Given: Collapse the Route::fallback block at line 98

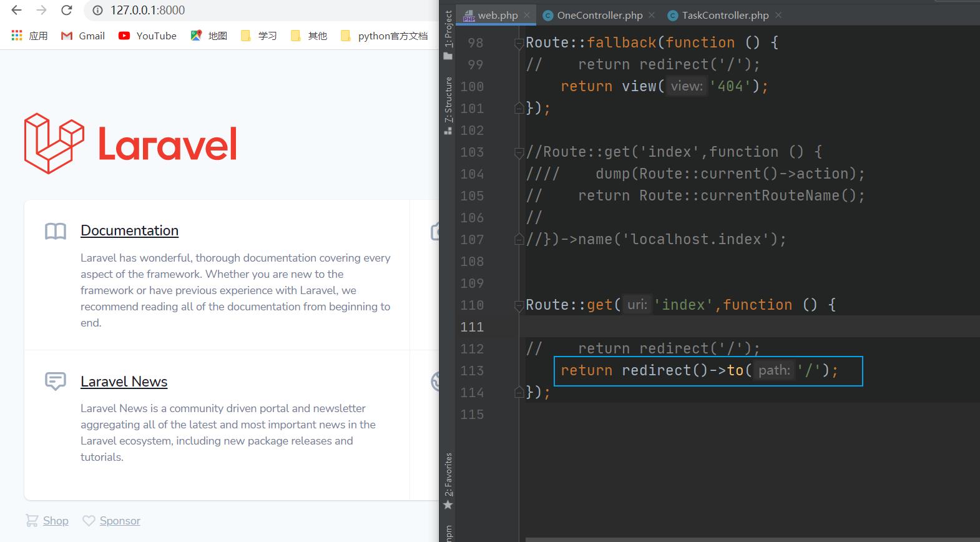Looking at the screenshot, I should 519,42.
